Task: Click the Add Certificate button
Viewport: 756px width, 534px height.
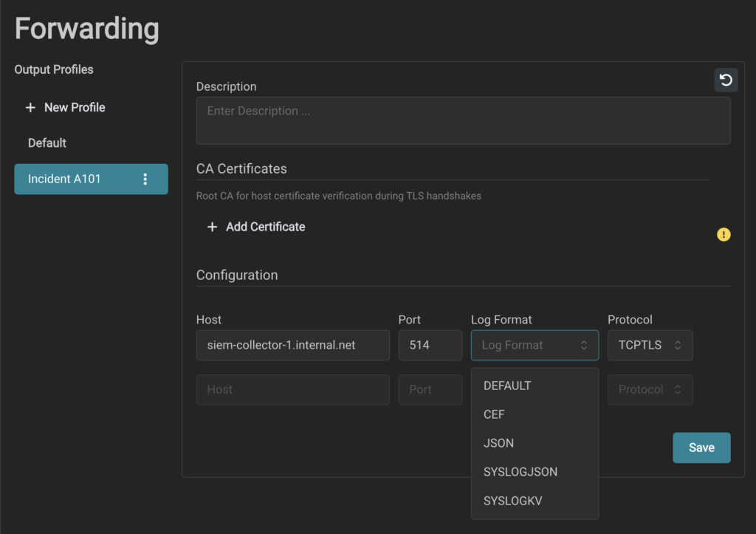Action: coord(264,227)
